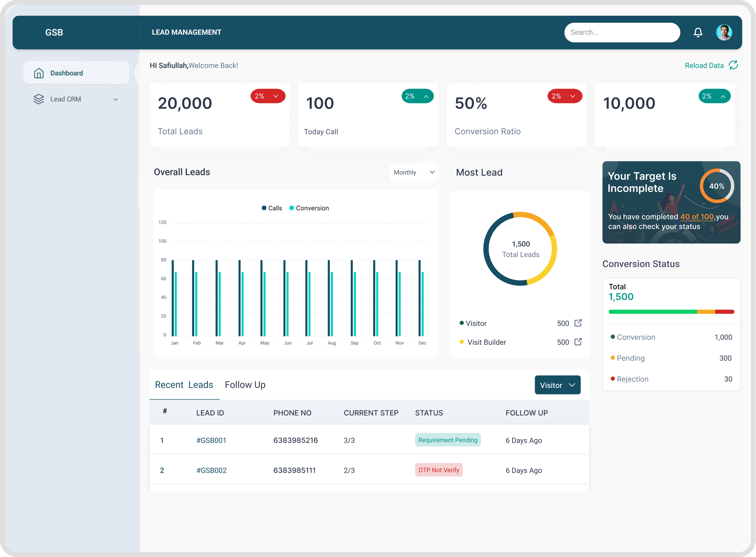Screen dimensions: 756x557
Task: Select the Recent Leads tab
Action: tap(184, 385)
